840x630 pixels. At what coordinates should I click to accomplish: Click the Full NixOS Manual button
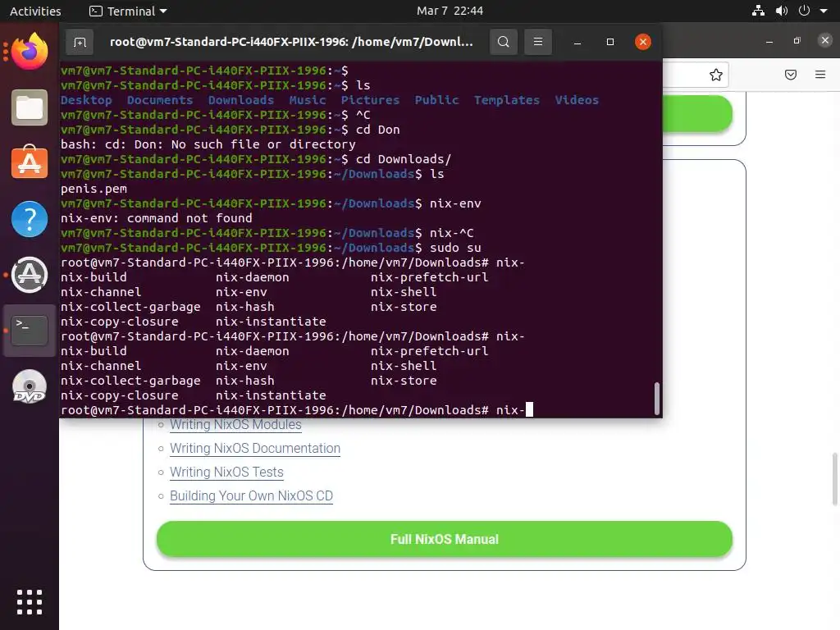[x=444, y=539]
